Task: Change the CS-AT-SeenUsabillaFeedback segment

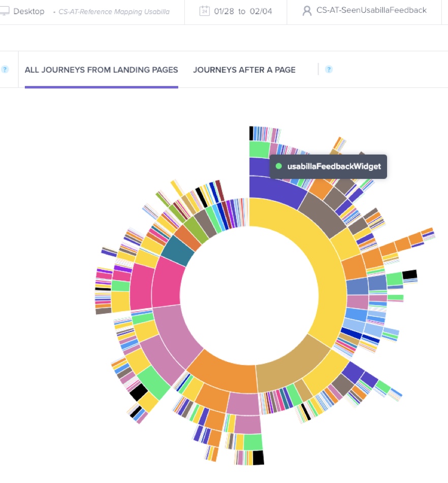Action: pos(371,10)
